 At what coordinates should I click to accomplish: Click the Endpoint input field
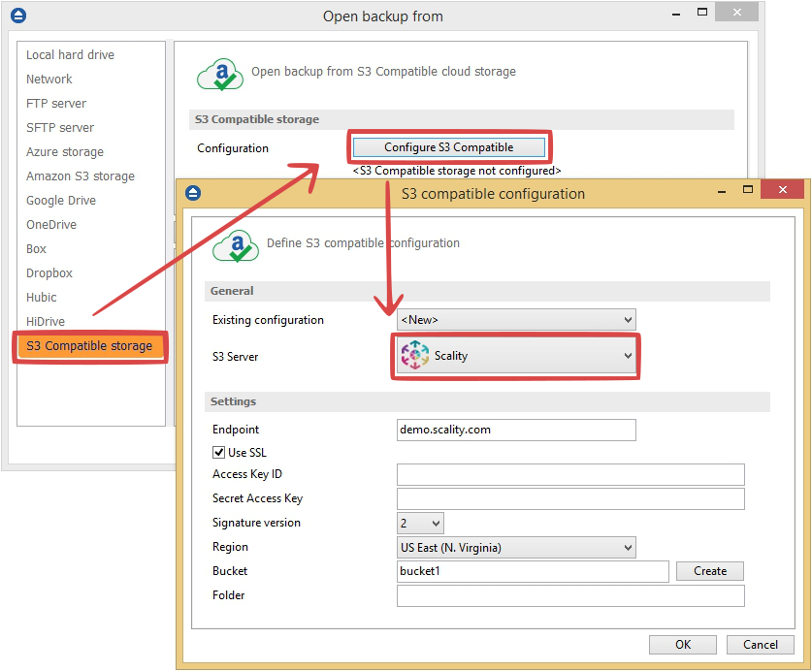pyautogui.click(x=516, y=430)
